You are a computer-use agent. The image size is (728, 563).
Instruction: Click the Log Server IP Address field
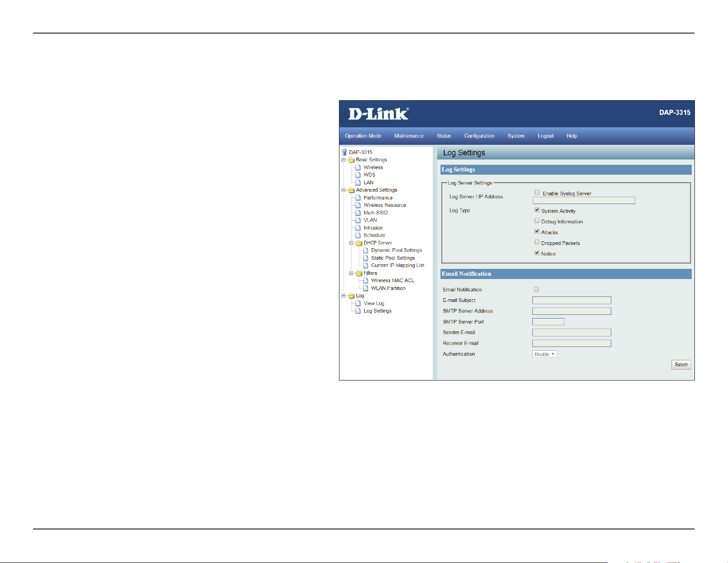pyautogui.click(x=584, y=200)
